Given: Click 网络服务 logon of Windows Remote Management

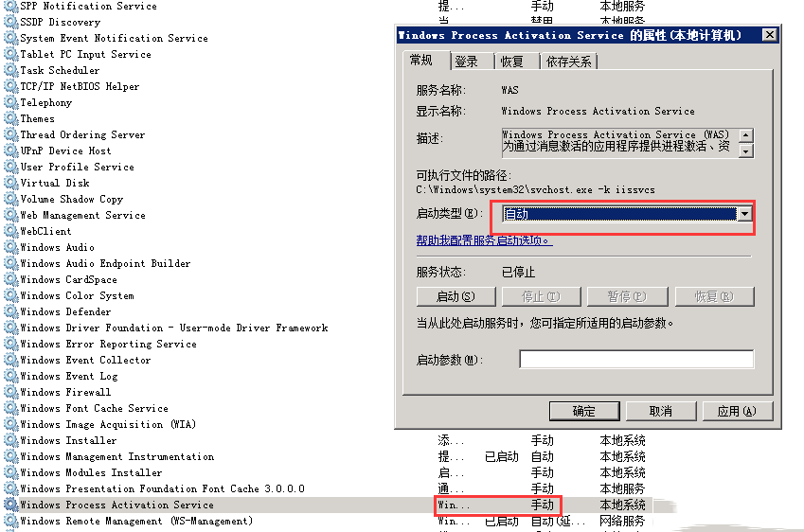Looking at the screenshot, I should 622,521.
